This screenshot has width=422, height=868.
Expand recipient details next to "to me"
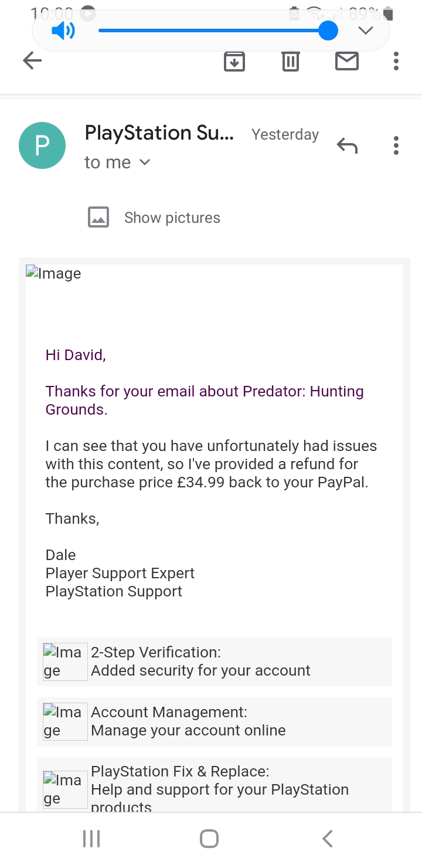tap(145, 162)
